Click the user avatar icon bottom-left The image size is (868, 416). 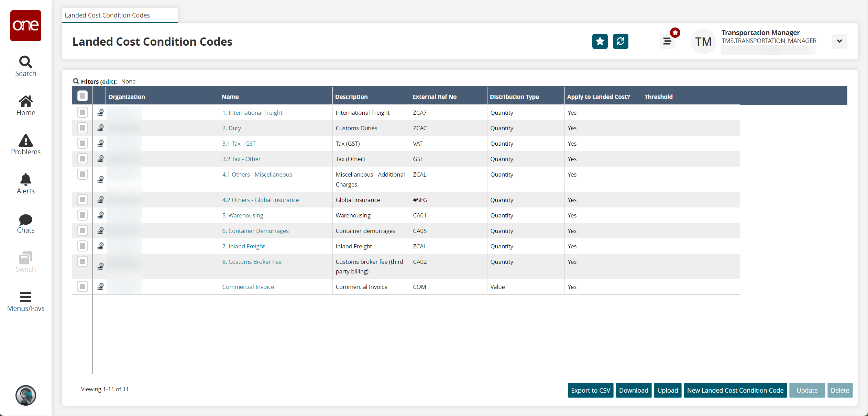coord(25,395)
